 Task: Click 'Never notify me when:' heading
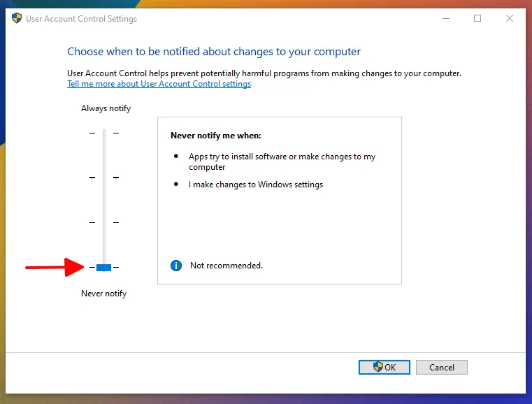pos(216,136)
